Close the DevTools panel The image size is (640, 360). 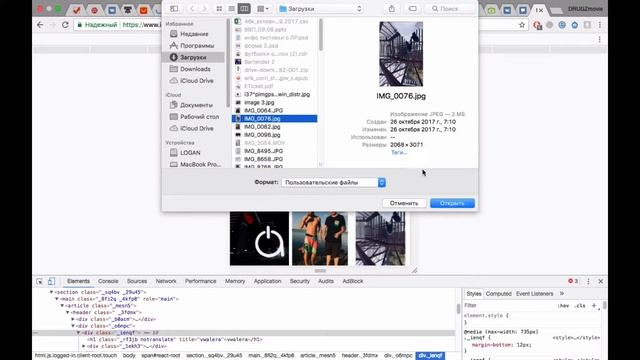click(601, 281)
